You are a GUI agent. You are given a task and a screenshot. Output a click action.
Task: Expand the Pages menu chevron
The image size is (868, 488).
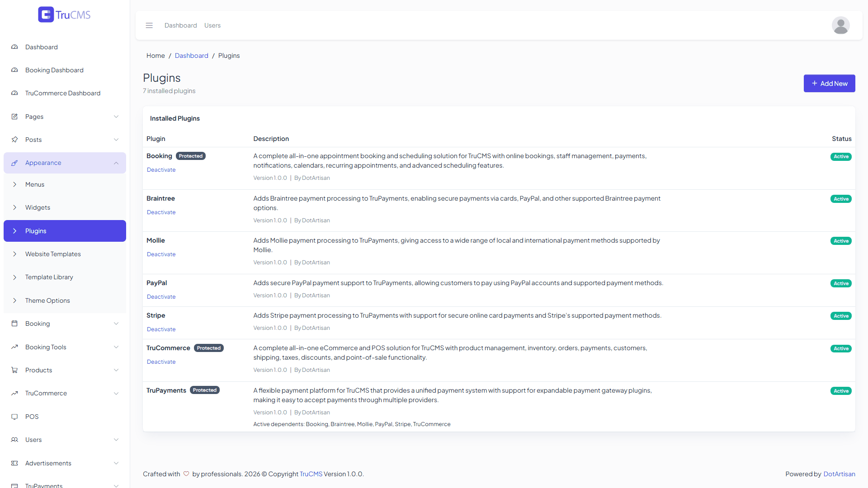116,117
